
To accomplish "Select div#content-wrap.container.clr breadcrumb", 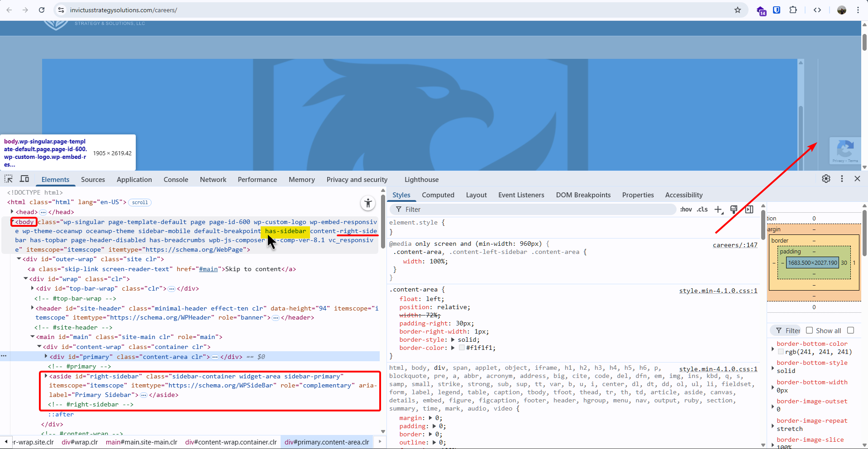I will tap(231, 442).
